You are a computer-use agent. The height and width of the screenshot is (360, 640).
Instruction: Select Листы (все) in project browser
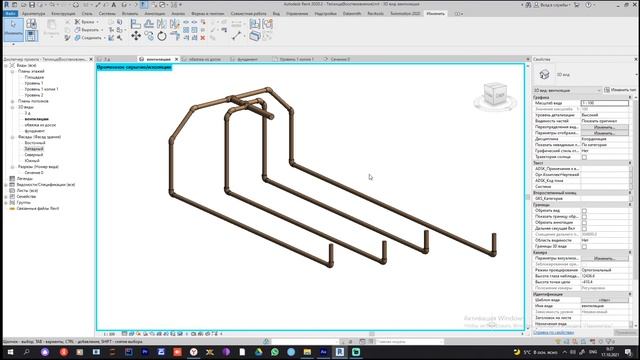[x=27, y=191]
